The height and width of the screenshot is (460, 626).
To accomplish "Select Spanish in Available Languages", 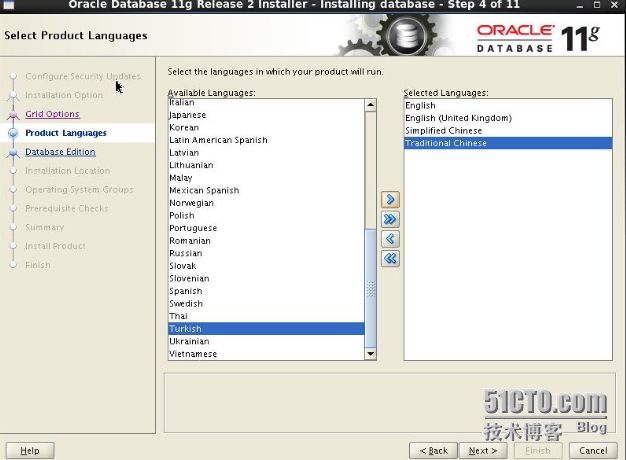I will point(266,291).
